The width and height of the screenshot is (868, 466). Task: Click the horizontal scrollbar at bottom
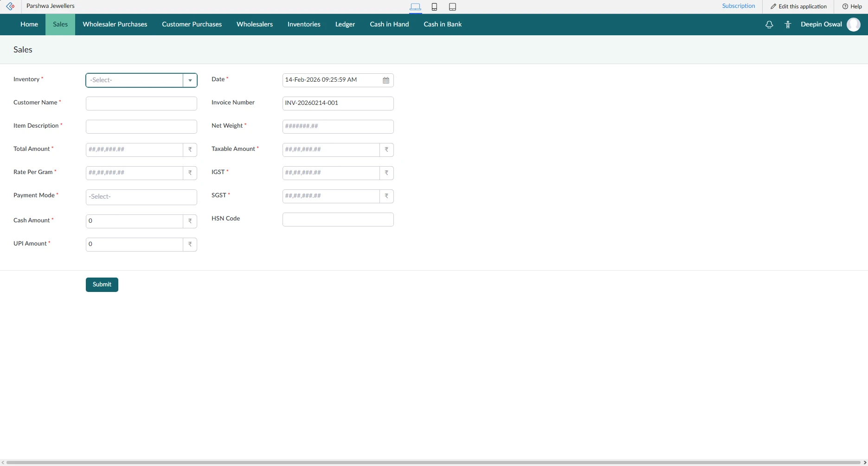tap(434, 463)
